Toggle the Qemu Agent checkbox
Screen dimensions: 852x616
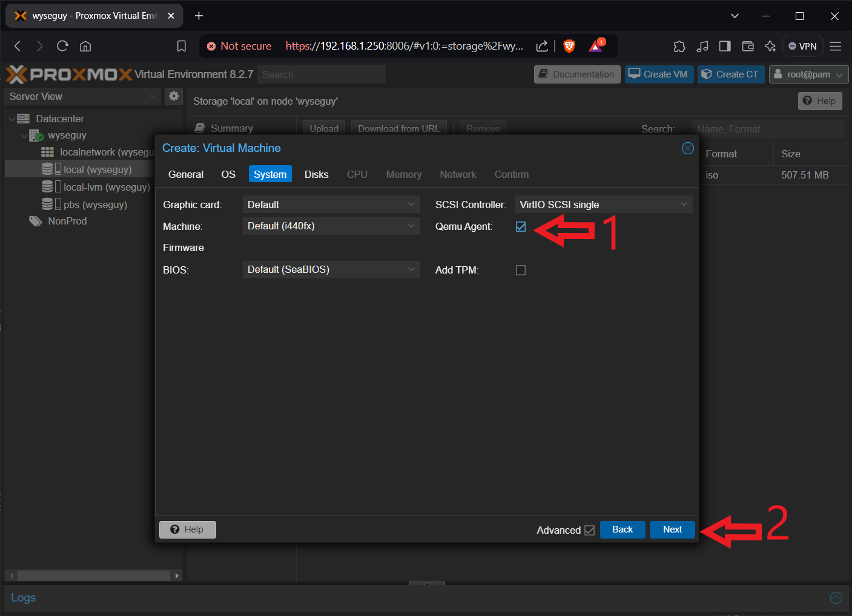pos(521,226)
